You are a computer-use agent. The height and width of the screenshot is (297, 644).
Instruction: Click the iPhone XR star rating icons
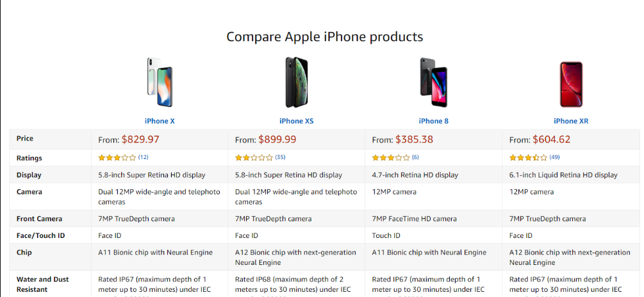(528, 158)
